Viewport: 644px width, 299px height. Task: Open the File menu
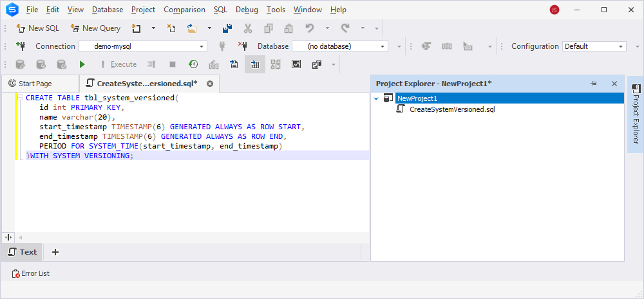click(x=32, y=10)
